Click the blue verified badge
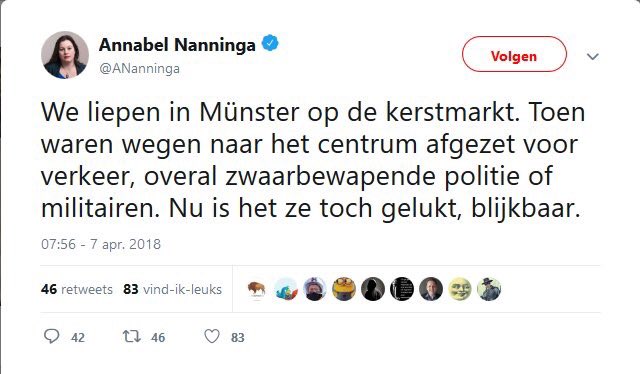Viewport: 640px width, 374px height. point(270,43)
